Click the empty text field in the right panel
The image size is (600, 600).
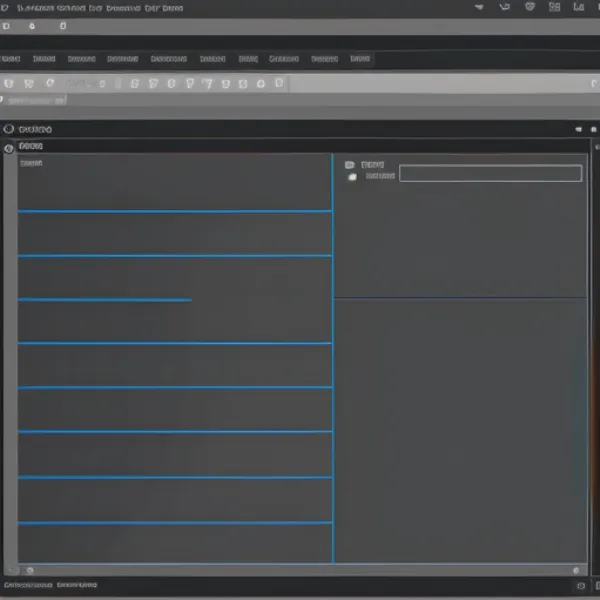491,173
